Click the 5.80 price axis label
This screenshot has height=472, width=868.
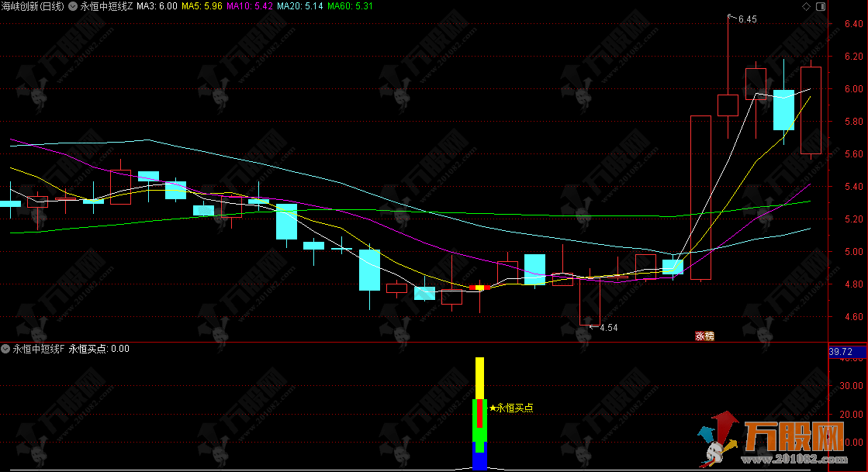[x=853, y=122]
